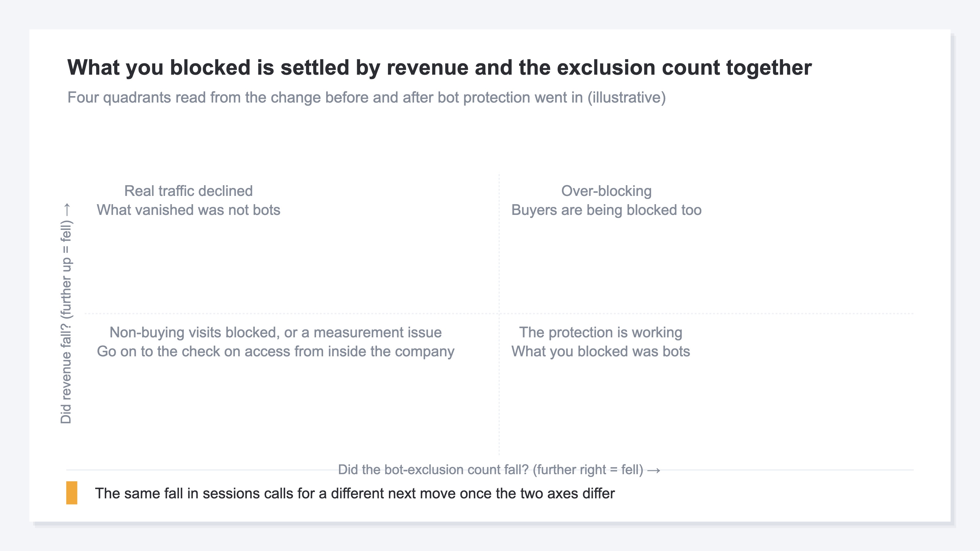Screen dimensions: 980x551
Task: Click 'What you blocked was bots' text
Action: tap(600, 351)
